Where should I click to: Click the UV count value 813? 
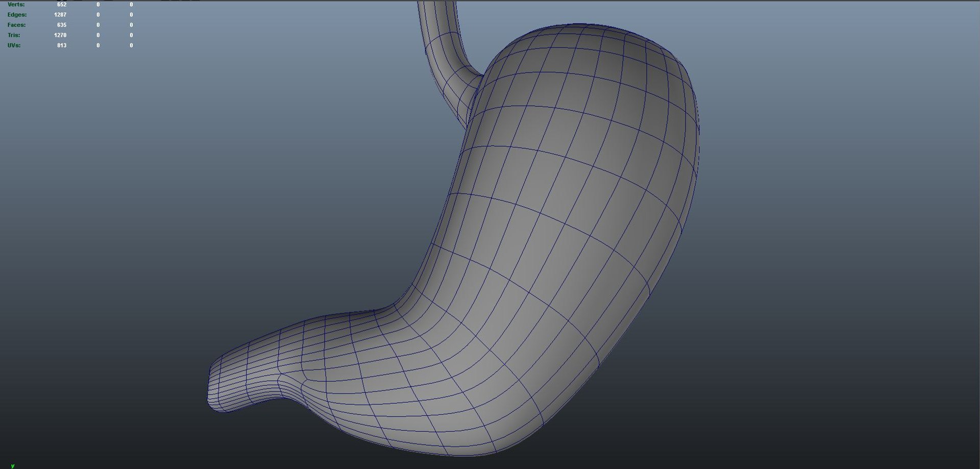tap(62, 45)
